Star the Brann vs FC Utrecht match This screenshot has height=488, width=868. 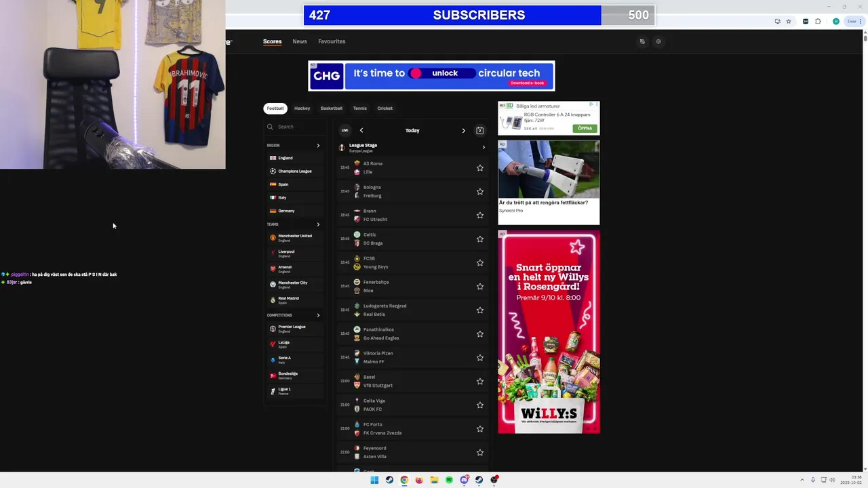pyautogui.click(x=479, y=215)
